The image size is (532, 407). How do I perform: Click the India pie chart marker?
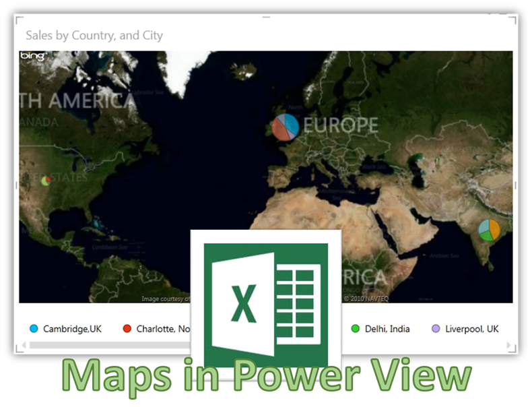pyautogui.click(x=490, y=230)
